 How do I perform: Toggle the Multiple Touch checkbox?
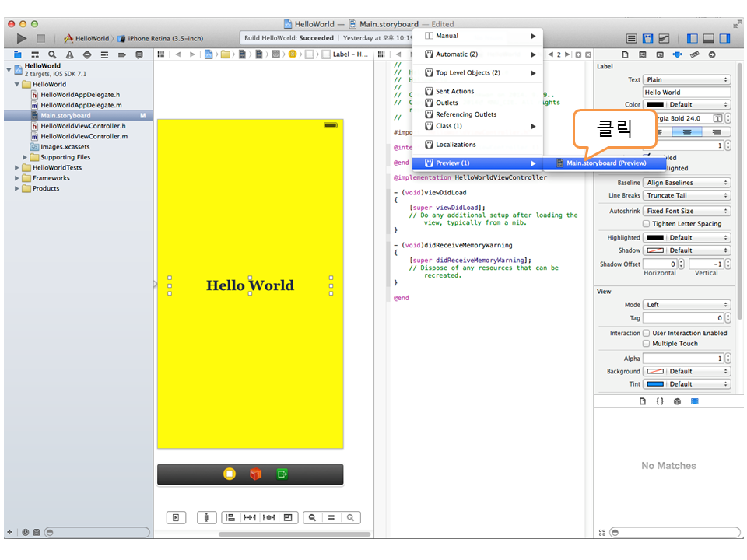[646, 343]
